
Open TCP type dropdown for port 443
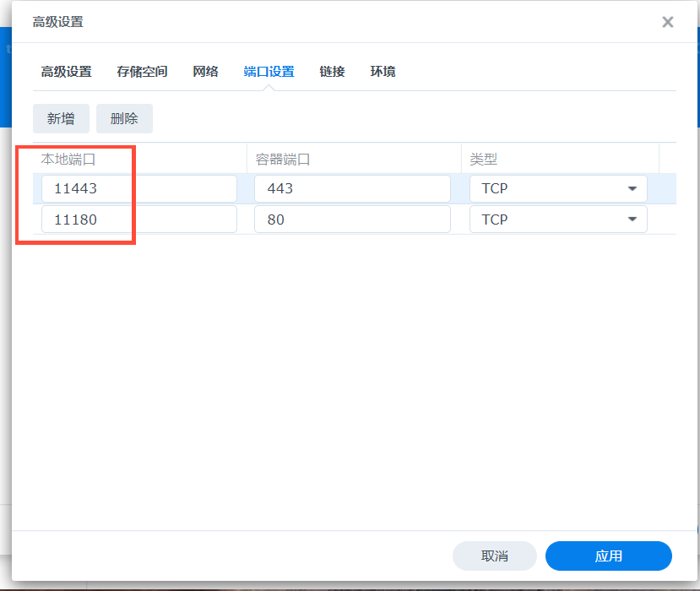(x=558, y=188)
